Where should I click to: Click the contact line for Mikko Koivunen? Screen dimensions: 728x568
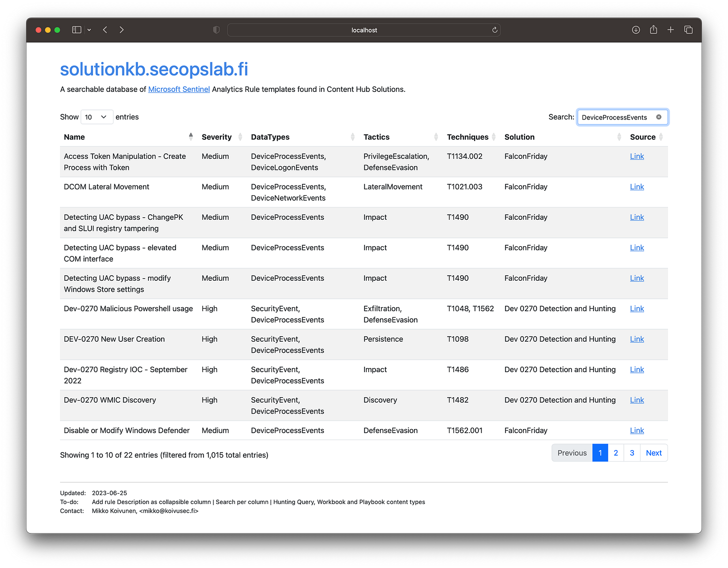(145, 511)
